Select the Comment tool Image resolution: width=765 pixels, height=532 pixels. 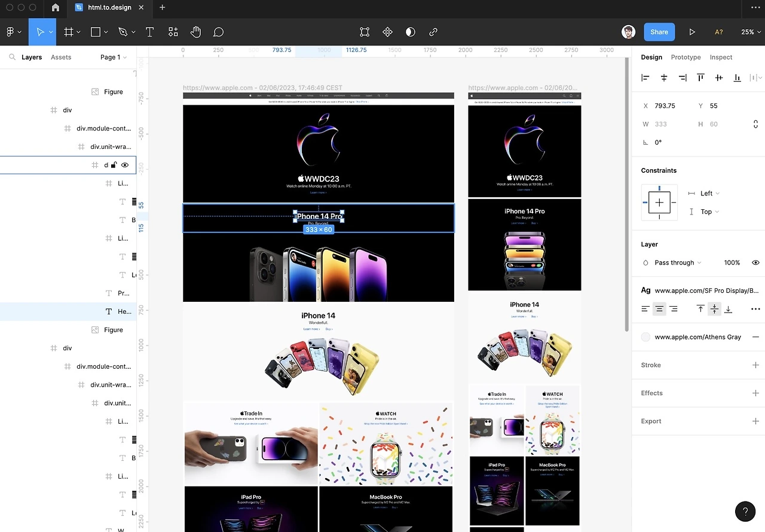(219, 32)
